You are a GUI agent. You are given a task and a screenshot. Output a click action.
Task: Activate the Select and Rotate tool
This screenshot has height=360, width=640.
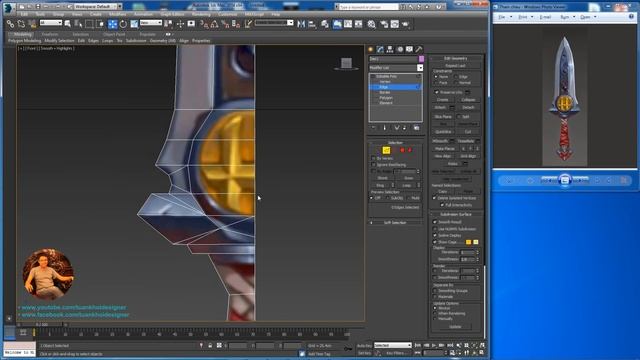123,24
